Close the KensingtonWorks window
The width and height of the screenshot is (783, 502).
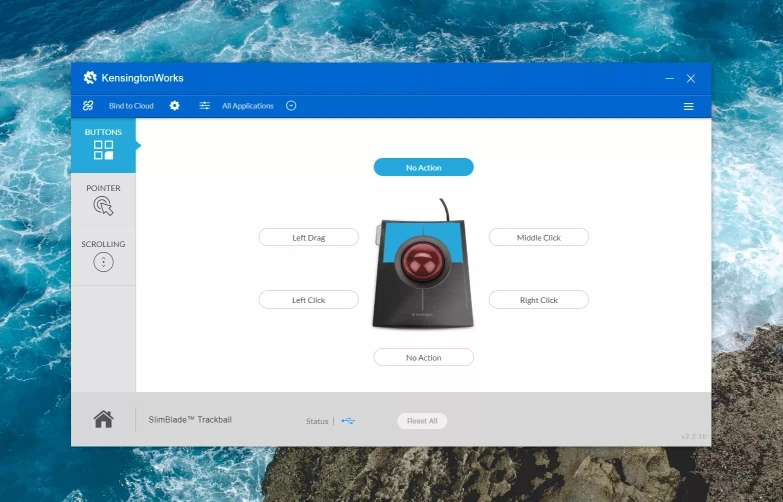point(691,78)
